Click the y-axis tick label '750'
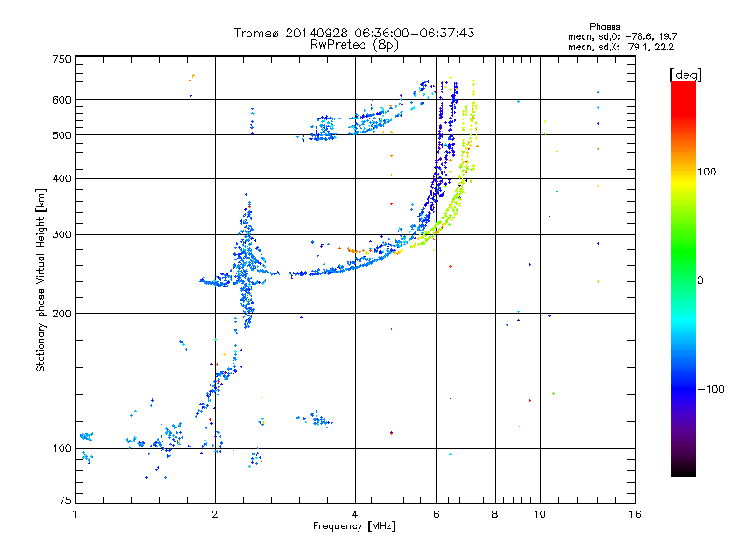The image size is (747, 560). 62,59
